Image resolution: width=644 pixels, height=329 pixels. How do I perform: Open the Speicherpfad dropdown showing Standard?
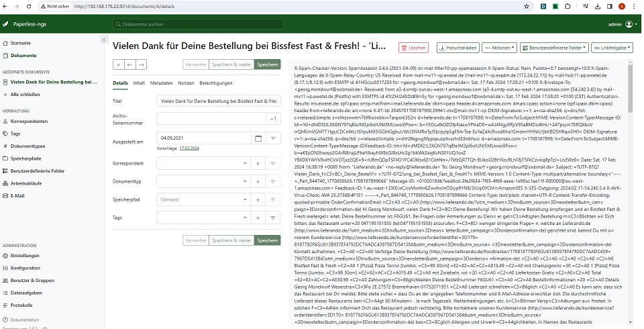203,200
